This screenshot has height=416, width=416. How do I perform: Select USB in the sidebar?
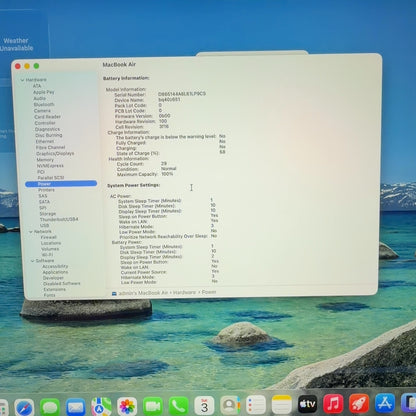pyautogui.click(x=44, y=226)
